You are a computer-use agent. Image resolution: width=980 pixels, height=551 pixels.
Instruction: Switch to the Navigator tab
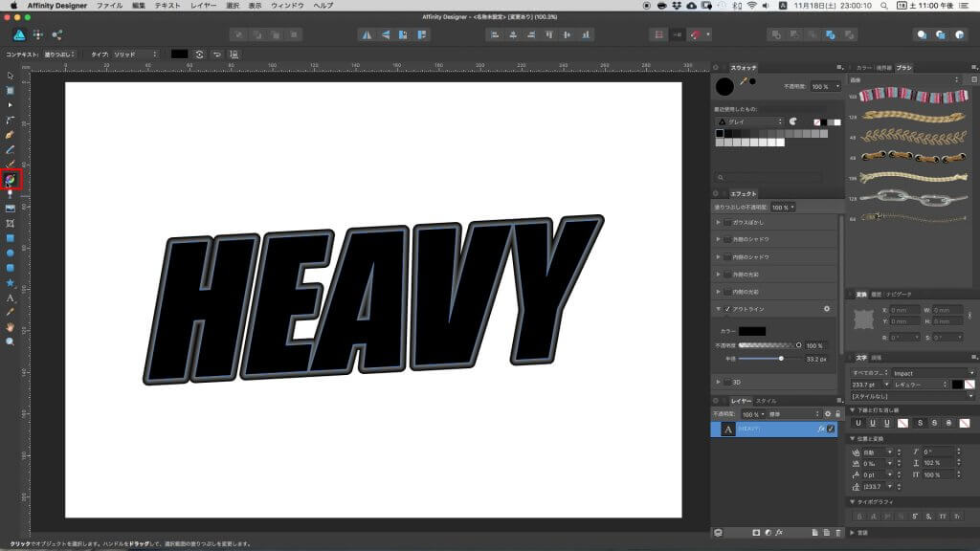point(899,295)
